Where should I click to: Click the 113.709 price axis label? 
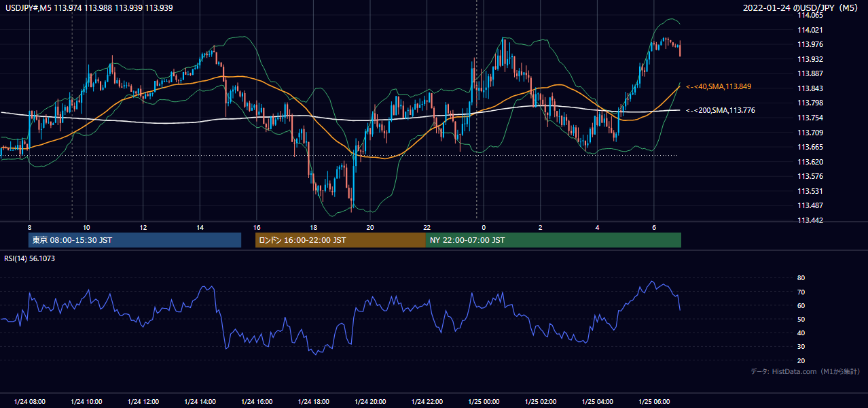pyautogui.click(x=810, y=133)
